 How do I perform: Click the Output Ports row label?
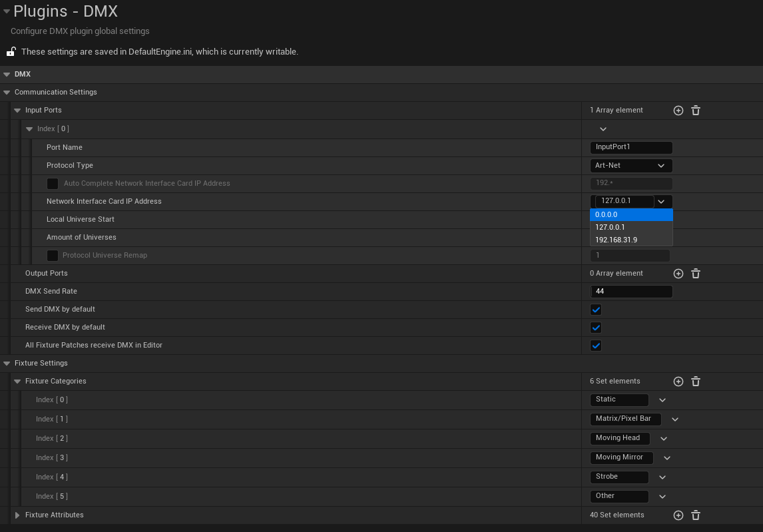click(x=46, y=274)
